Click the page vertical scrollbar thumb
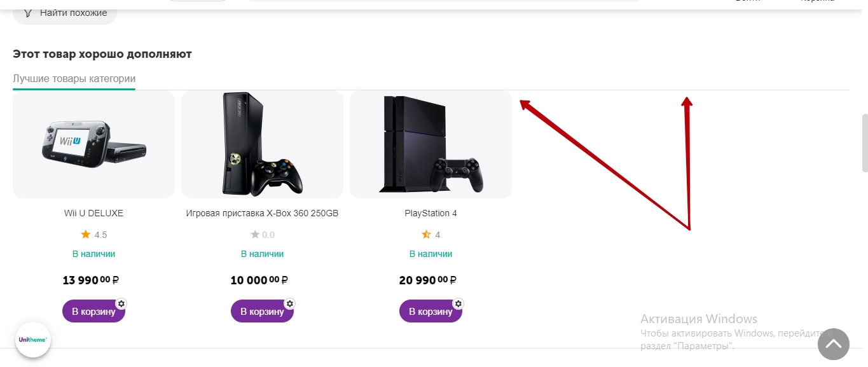 (x=864, y=143)
